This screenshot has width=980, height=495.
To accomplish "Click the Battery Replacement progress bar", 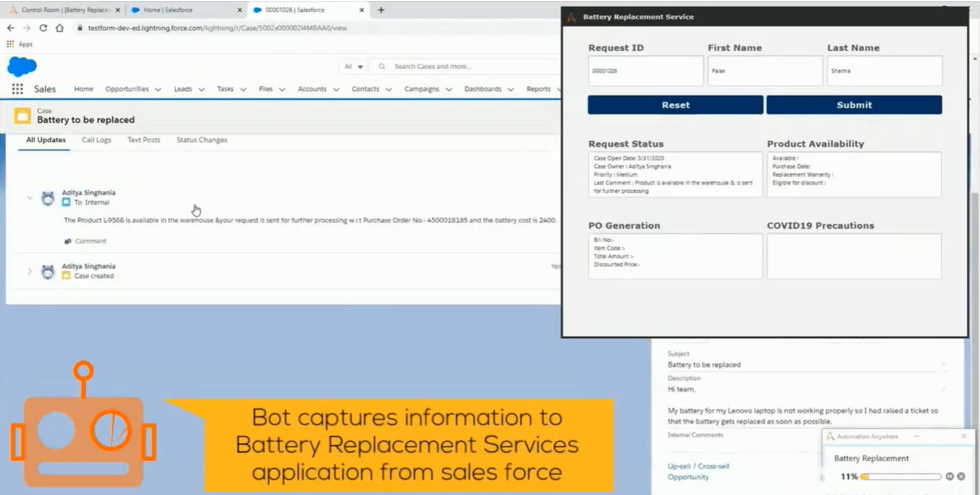I will pyautogui.click(x=901, y=477).
